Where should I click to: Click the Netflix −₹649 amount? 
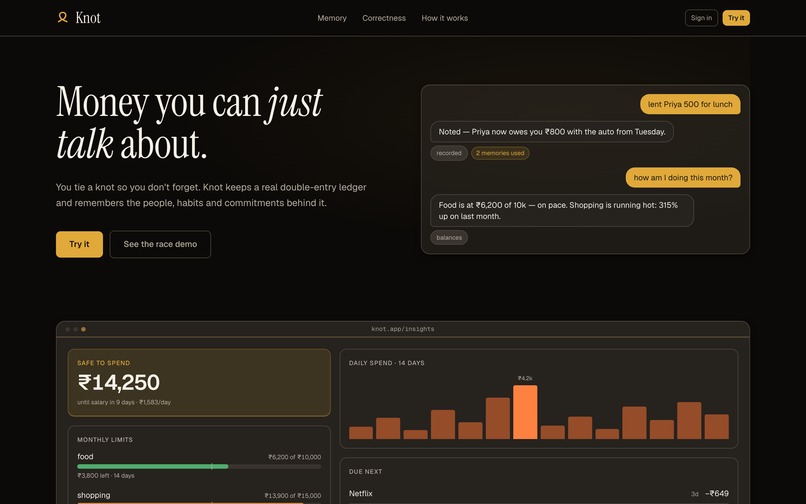click(717, 494)
